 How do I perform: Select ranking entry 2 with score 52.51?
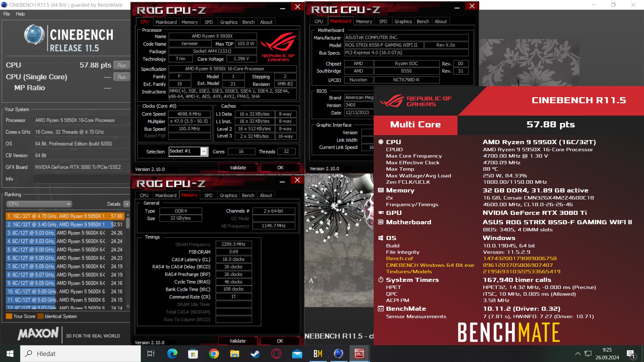pos(65,224)
